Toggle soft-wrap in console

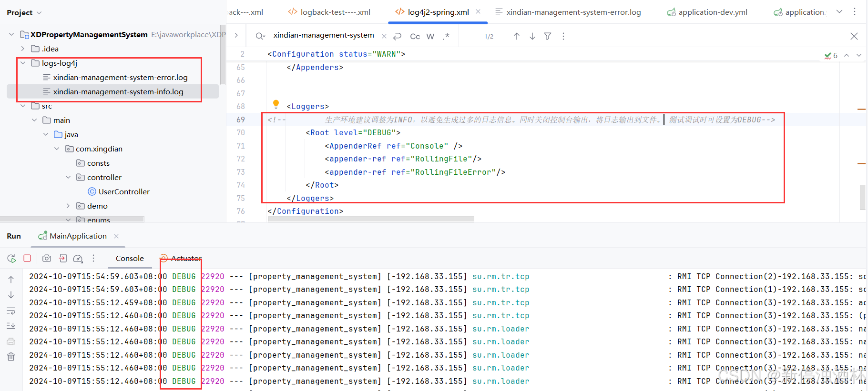(x=11, y=311)
